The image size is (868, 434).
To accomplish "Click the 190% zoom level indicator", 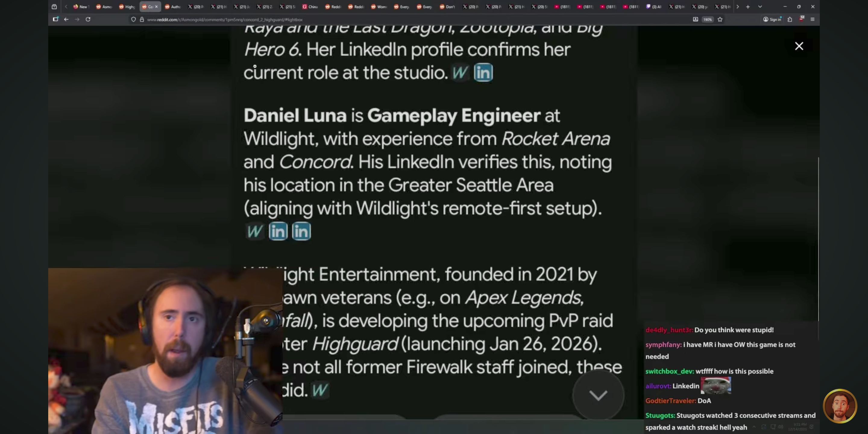I will (x=707, y=19).
